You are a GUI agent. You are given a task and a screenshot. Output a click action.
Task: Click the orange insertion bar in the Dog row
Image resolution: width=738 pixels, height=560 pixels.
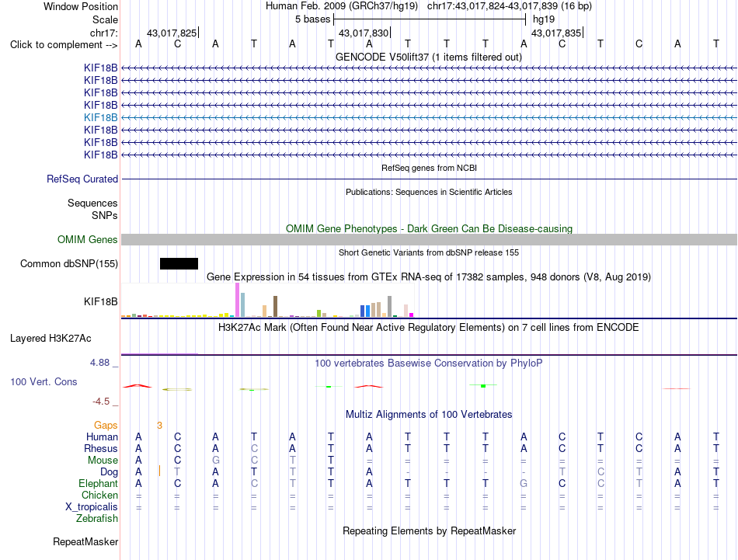click(159, 471)
